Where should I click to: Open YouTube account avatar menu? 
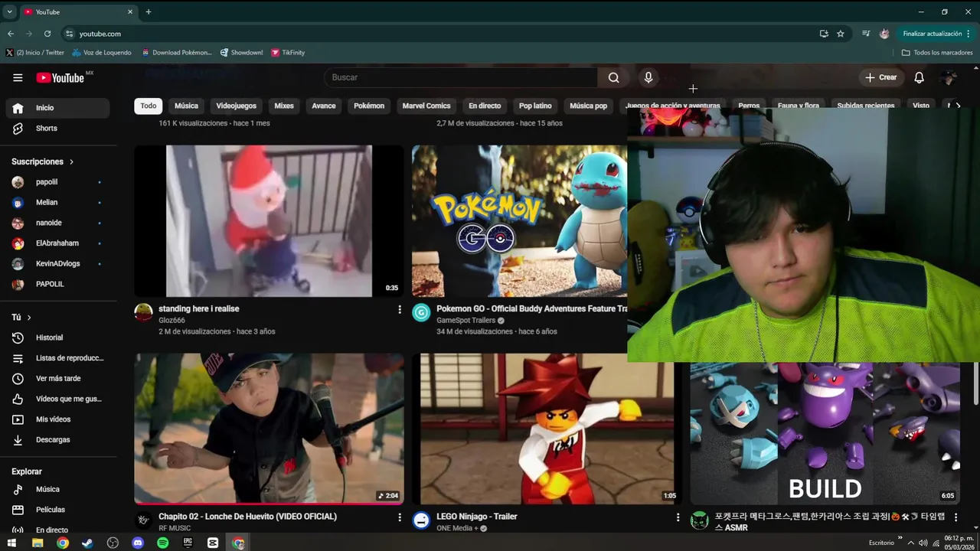pyautogui.click(x=949, y=77)
